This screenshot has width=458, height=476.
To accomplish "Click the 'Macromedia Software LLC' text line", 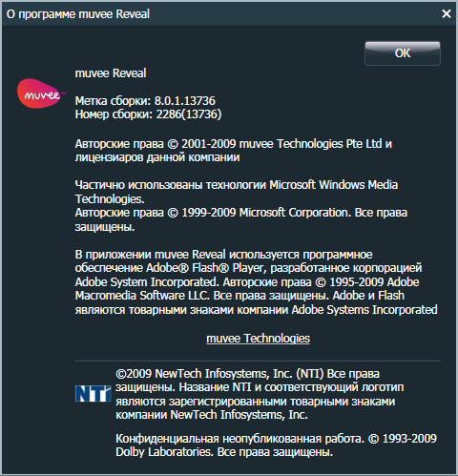I will click(x=239, y=296).
